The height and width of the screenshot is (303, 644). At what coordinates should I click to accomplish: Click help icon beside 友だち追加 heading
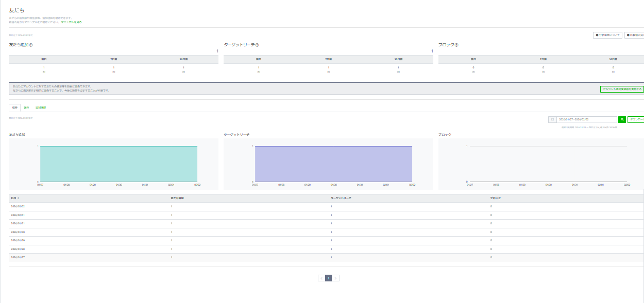click(x=31, y=45)
